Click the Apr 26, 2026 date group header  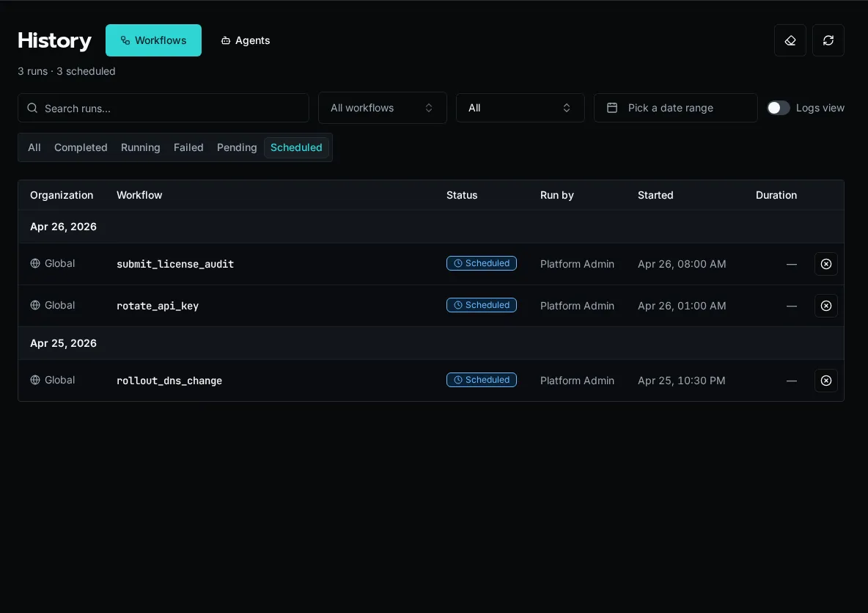[431, 227]
